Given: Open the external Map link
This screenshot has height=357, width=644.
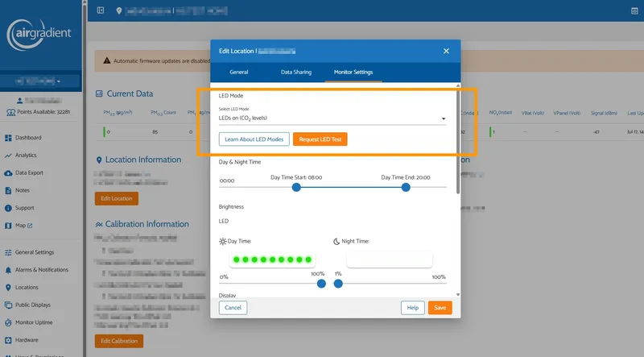Looking at the screenshot, I should tap(23, 226).
